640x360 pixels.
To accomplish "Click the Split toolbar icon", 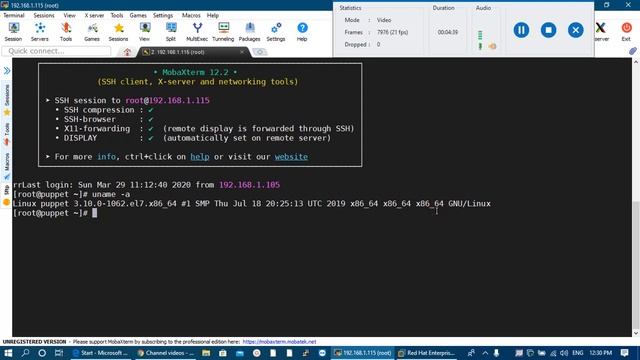I will [171, 32].
